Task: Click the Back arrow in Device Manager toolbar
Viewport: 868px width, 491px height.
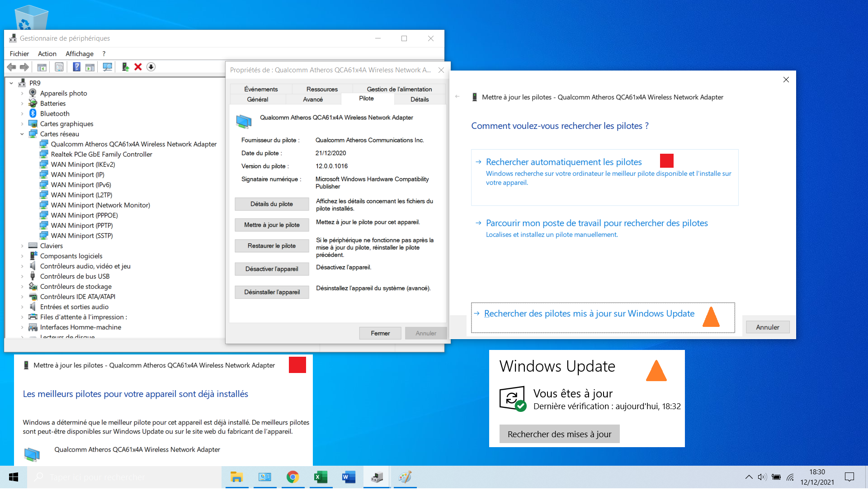Action: click(12, 67)
